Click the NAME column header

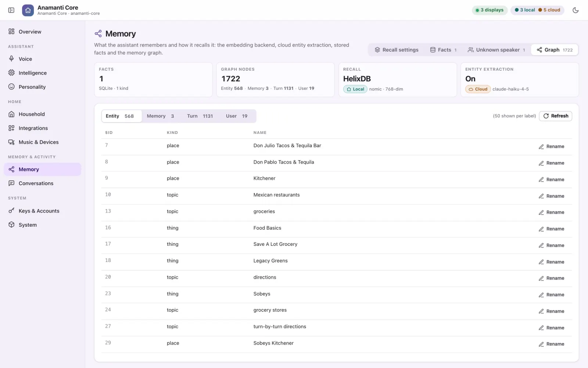(260, 132)
